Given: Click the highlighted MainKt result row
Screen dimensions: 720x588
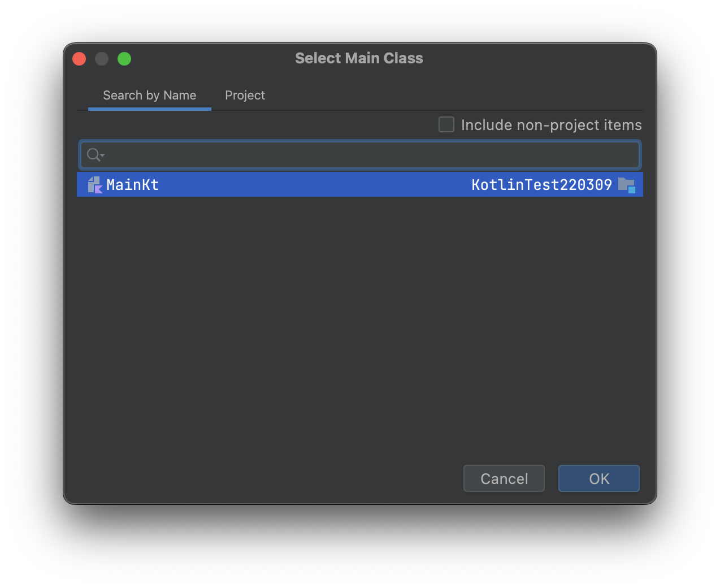Looking at the screenshot, I should click(360, 185).
